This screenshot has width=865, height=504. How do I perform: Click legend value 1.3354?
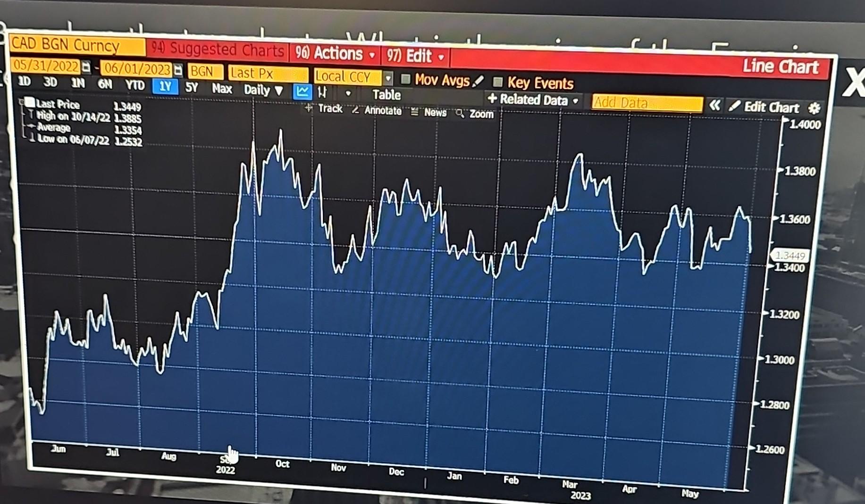(127, 130)
